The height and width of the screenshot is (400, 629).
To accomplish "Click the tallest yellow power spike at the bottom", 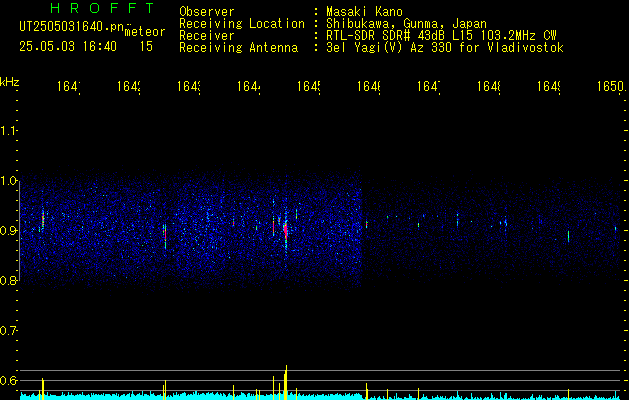I will point(286,382).
